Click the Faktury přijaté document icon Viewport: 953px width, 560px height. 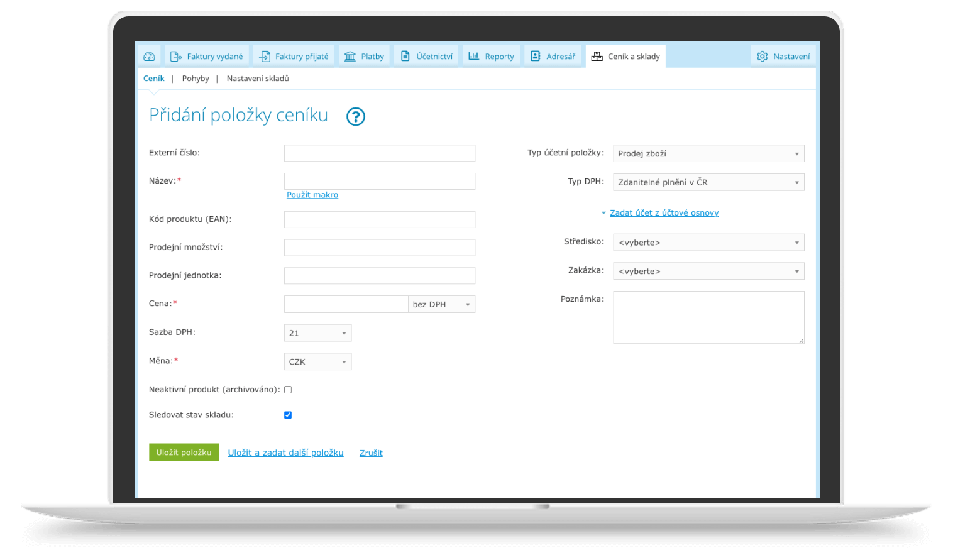tap(265, 57)
